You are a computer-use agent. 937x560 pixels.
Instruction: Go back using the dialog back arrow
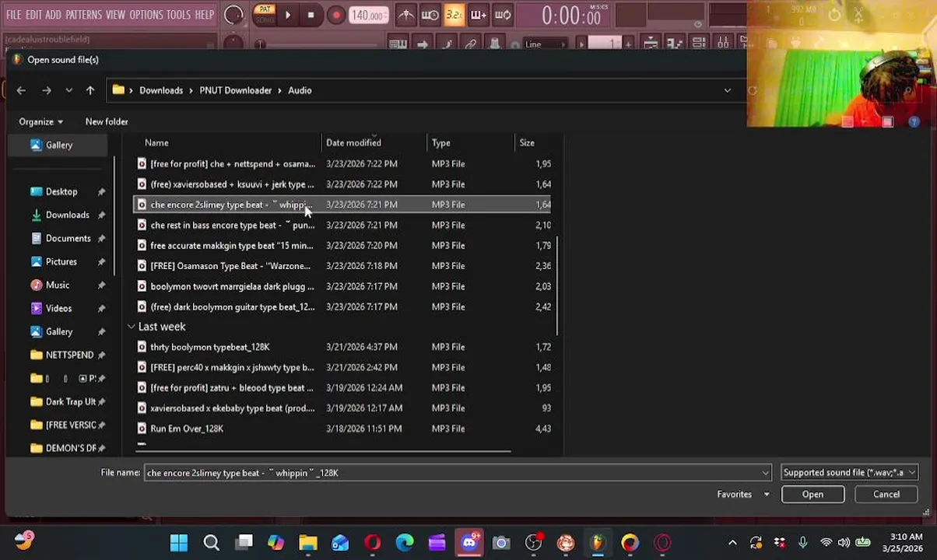pos(21,90)
